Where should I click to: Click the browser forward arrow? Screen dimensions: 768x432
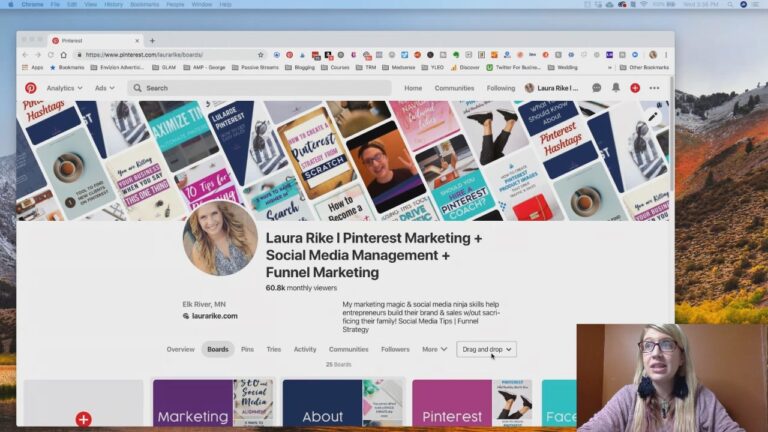click(x=38, y=55)
